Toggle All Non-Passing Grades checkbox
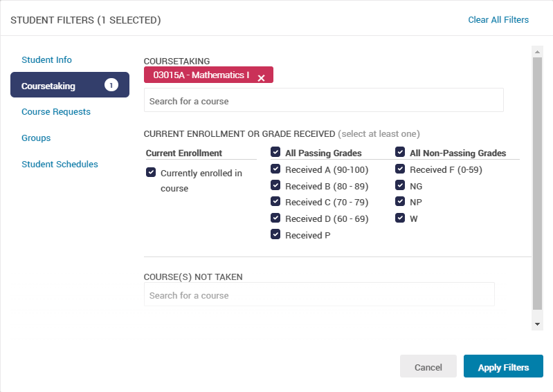Screen dimensions: 553x392 pyautogui.click(x=400, y=153)
